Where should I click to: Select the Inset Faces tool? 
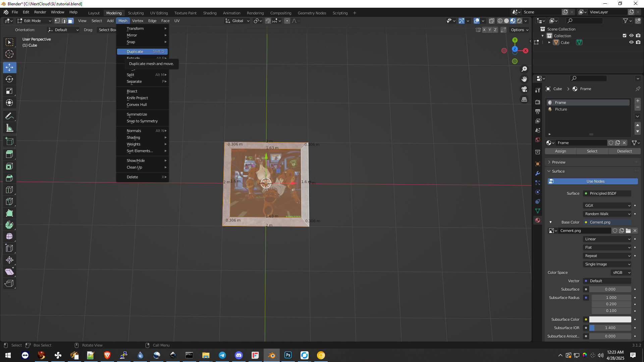pyautogui.click(x=9, y=166)
